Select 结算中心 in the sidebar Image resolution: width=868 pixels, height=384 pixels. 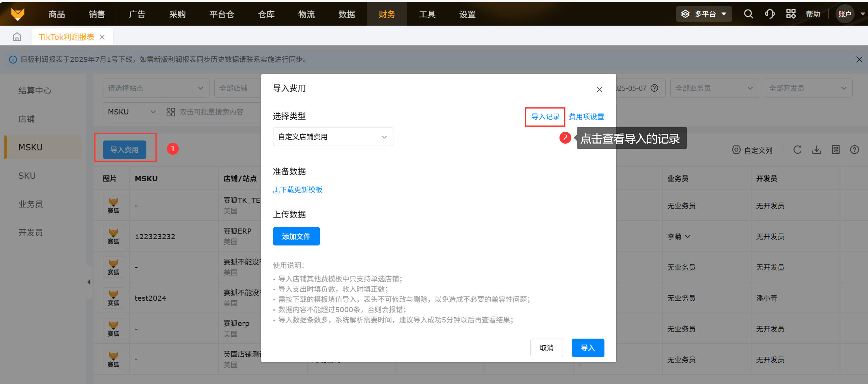[35, 90]
